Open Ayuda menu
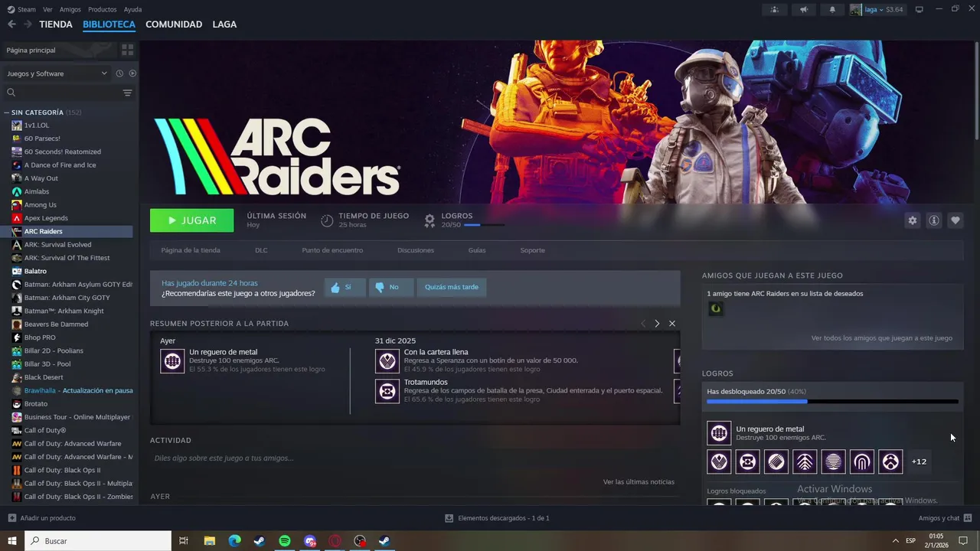Viewport: 980px width, 551px height. tap(133, 9)
